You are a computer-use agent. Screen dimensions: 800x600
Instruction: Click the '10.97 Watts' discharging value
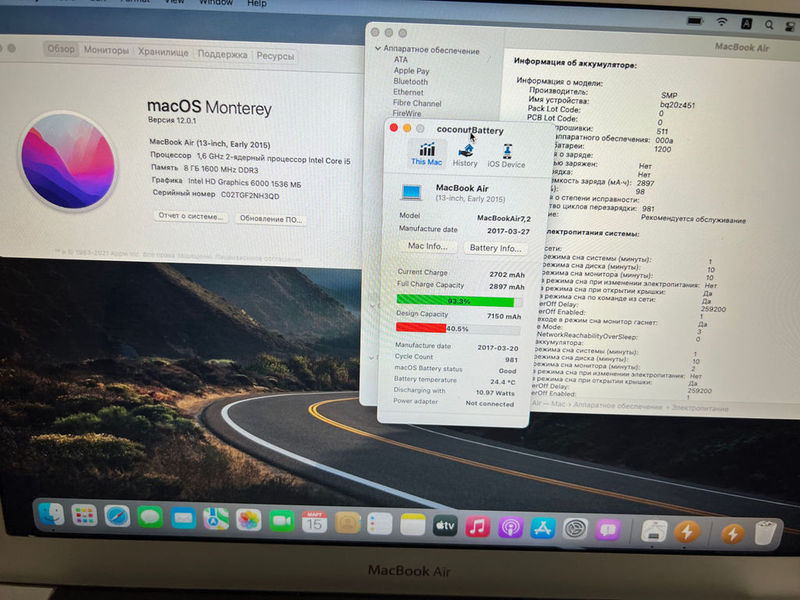click(x=495, y=393)
